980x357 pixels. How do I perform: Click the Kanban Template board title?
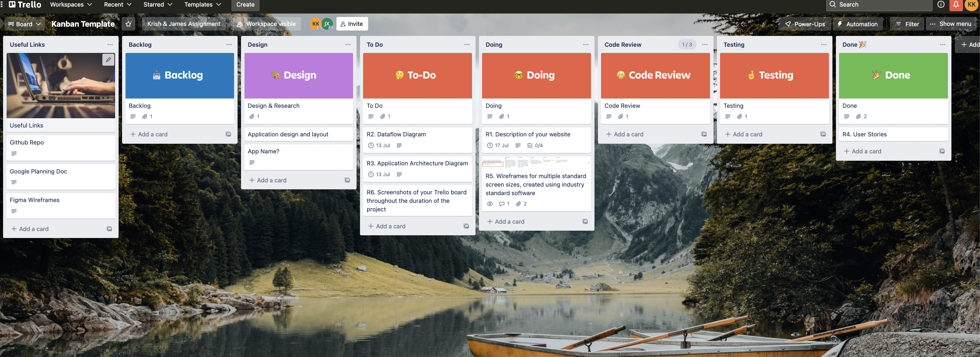(83, 24)
